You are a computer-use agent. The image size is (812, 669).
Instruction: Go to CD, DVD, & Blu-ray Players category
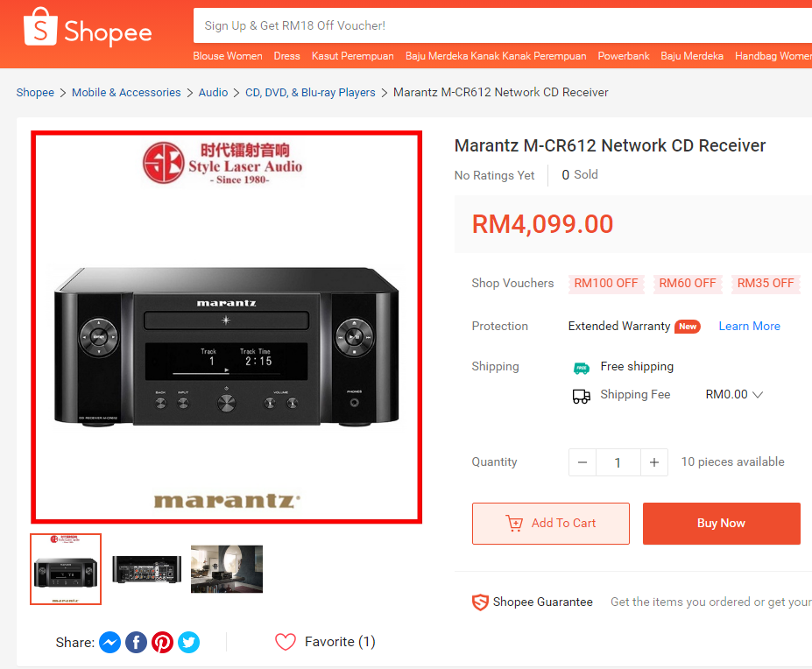click(x=310, y=92)
